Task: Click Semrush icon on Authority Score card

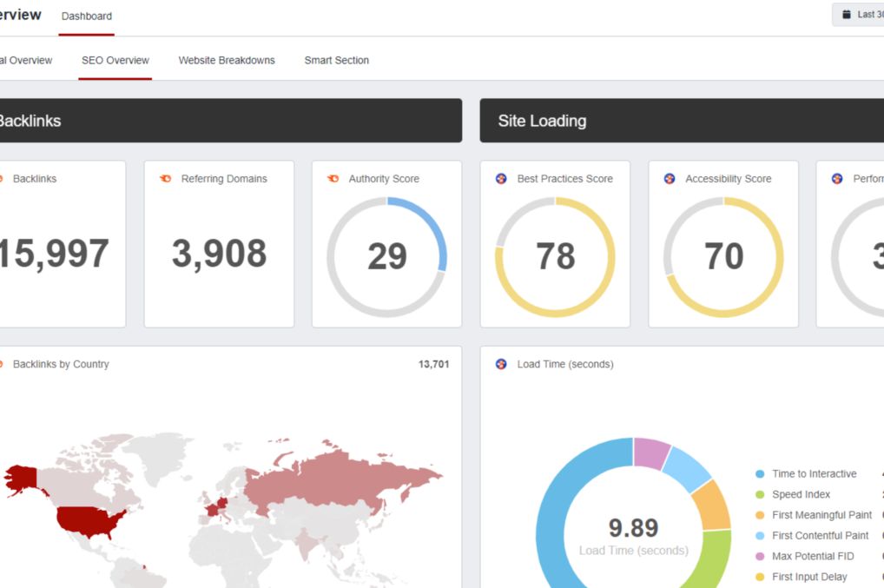Action: pos(333,179)
